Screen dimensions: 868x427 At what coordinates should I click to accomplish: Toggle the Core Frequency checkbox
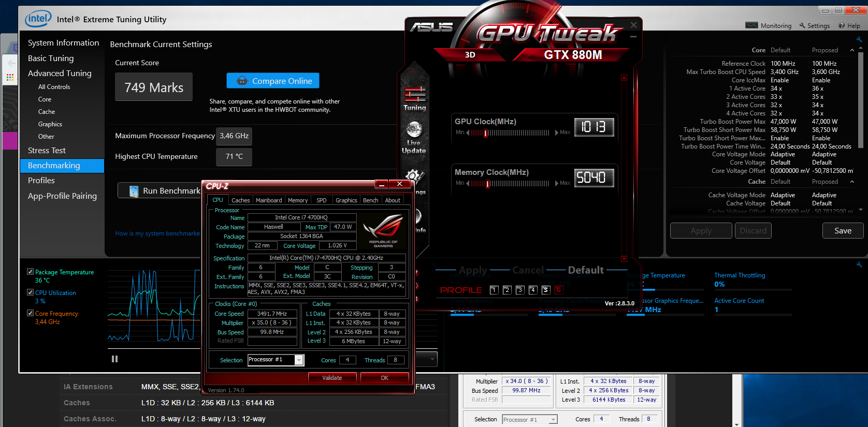pyautogui.click(x=30, y=313)
